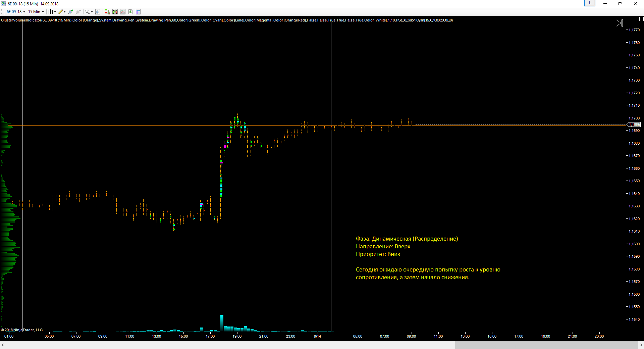
Task: Select the ClusterVolumeIndicator label text
Action: (x=227, y=20)
